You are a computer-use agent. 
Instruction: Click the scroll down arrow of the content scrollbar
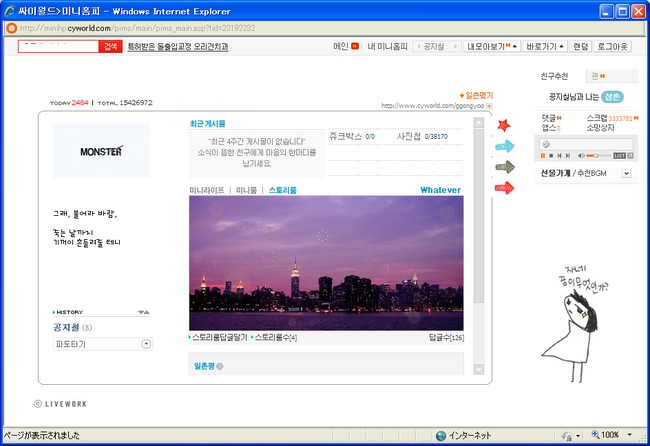pos(478,369)
